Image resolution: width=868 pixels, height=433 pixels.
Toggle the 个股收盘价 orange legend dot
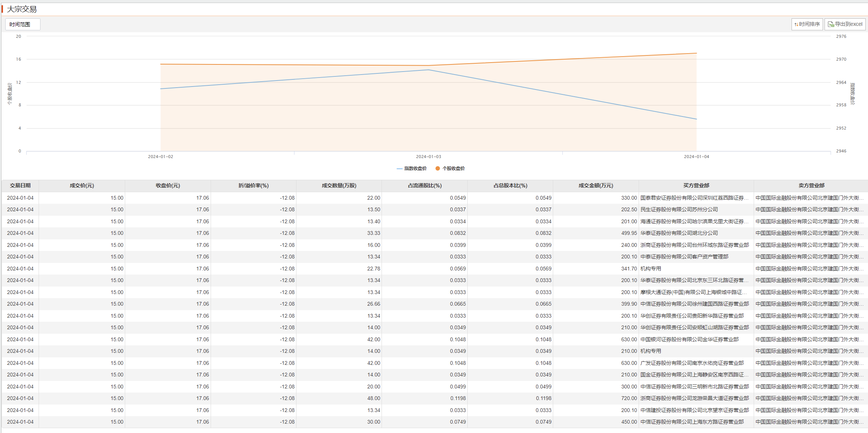(437, 169)
